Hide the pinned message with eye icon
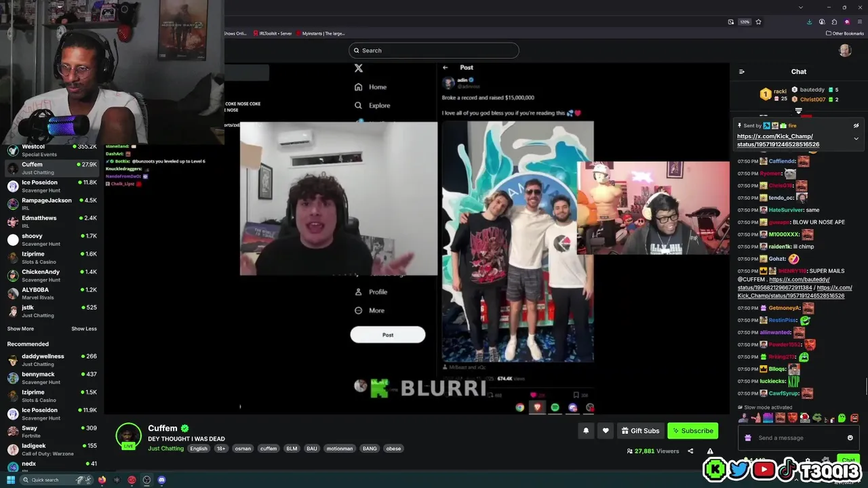Image resolution: width=868 pixels, height=488 pixels. point(856,125)
